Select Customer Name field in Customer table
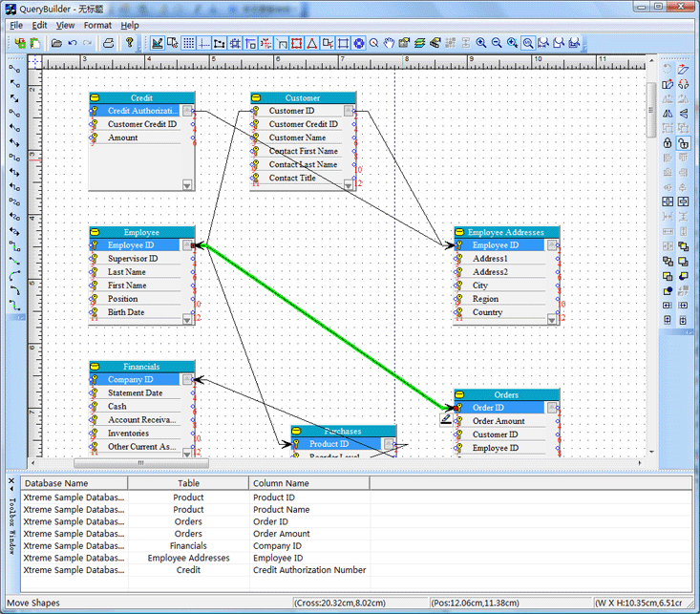The height and width of the screenshot is (614, 700). tap(297, 138)
